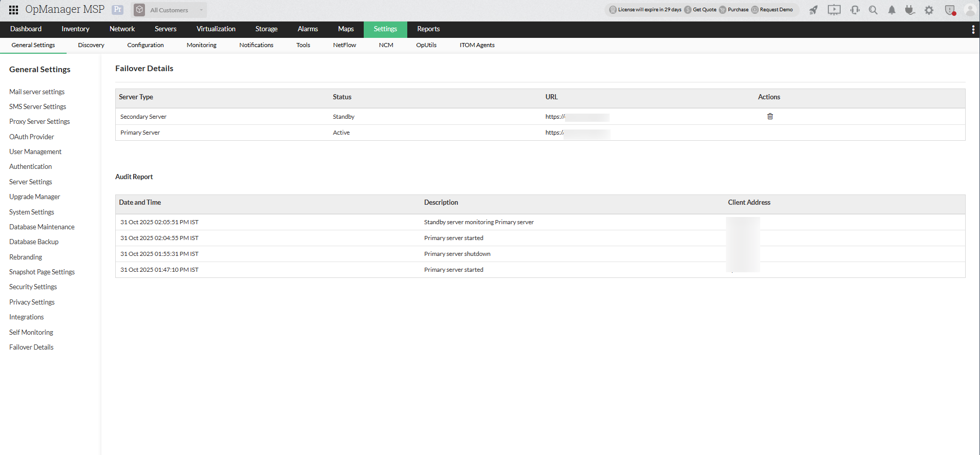Open the three-dot more menu
Image resolution: width=980 pixels, height=455 pixels.
[973, 30]
